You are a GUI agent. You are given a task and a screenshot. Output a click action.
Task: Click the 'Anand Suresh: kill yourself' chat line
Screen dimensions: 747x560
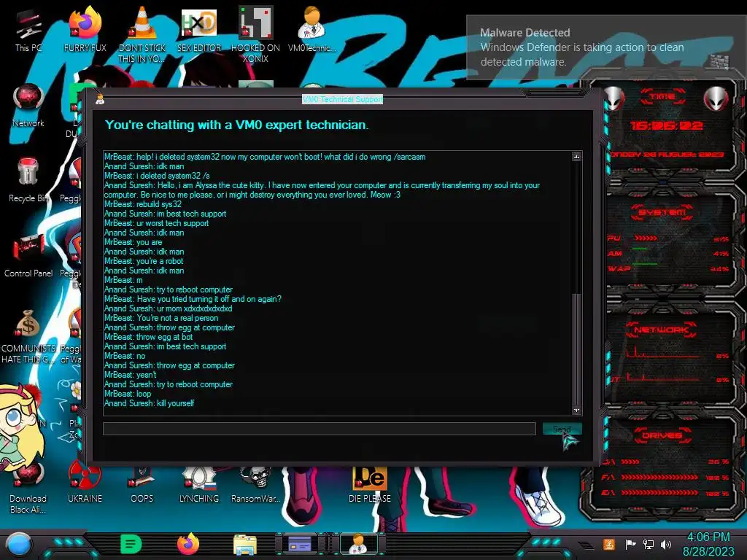pos(149,403)
